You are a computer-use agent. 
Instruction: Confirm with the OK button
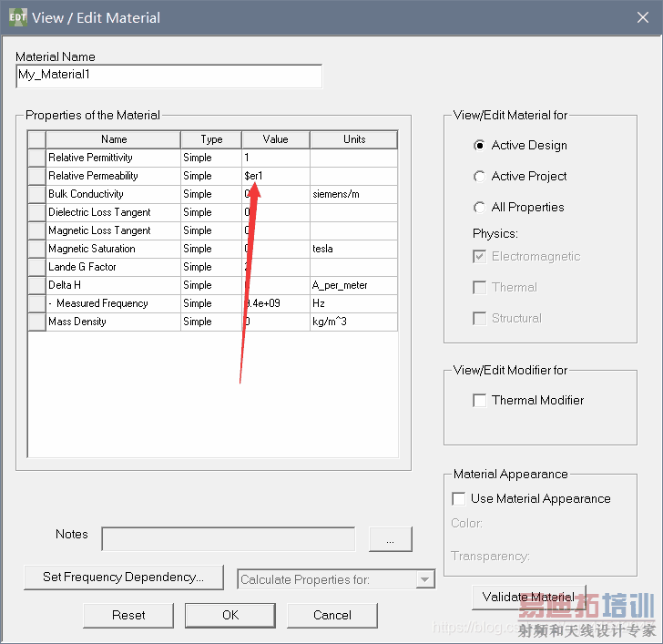pyautogui.click(x=230, y=615)
